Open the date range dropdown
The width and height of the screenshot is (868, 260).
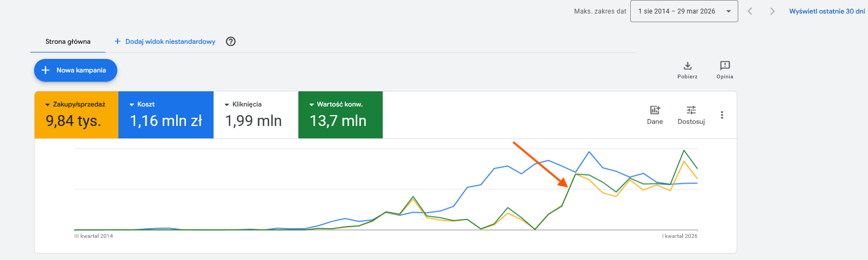684,11
